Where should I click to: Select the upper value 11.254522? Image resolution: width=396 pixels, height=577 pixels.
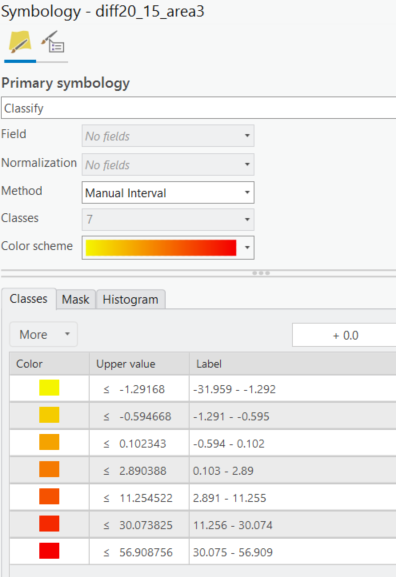(x=146, y=498)
